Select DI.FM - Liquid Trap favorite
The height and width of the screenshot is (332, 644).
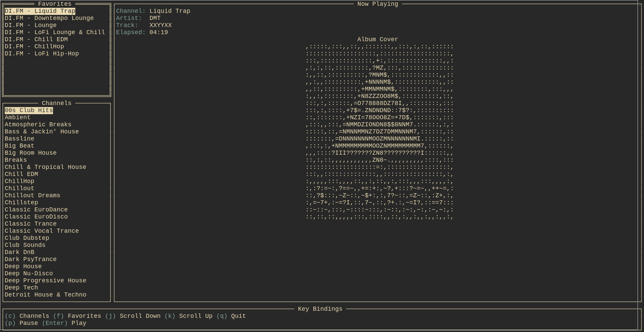point(40,11)
